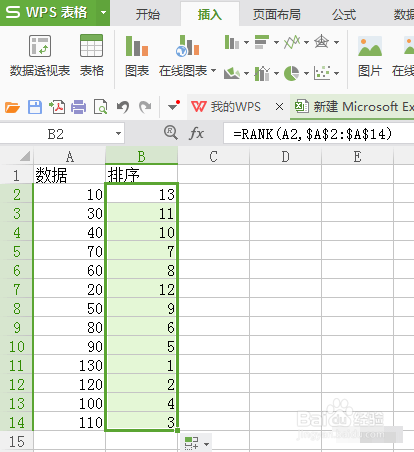This screenshot has height=452, width=414.
Task: Export to PDF icon
Action: (x=57, y=107)
